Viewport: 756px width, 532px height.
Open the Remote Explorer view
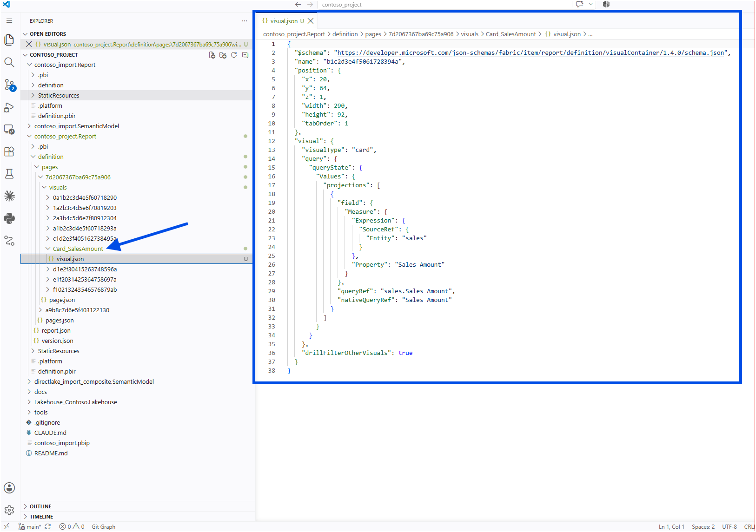pos(9,129)
